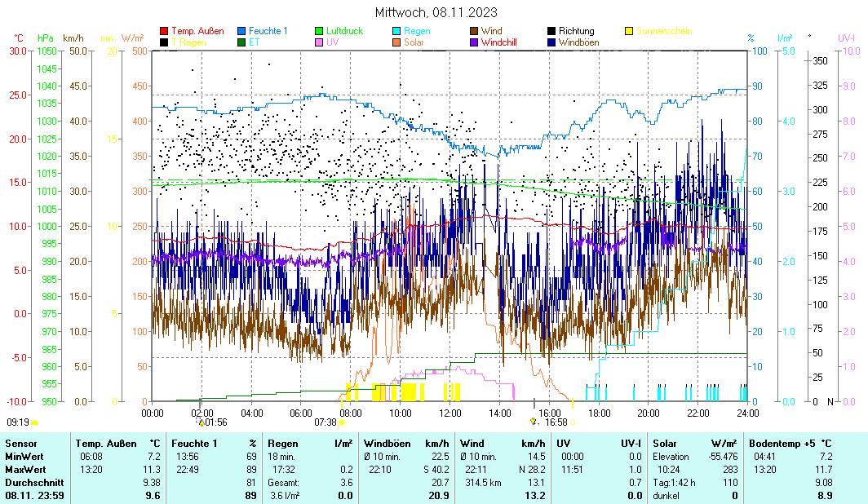Click the 'MaxWert' row label
This screenshot has height=504, width=868.
pyautogui.click(x=24, y=469)
